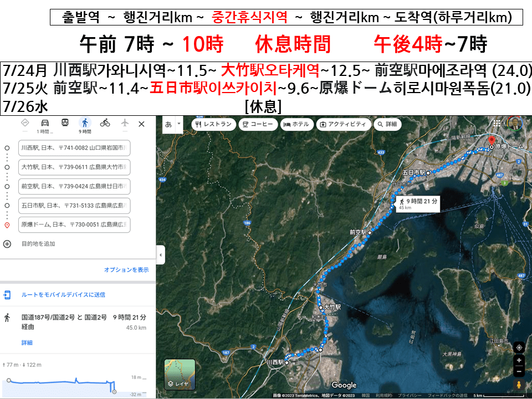Image resolution: width=532 pixels, height=399 pixels.
Task: Click オプションを表示 link
Action: (x=126, y=270)
